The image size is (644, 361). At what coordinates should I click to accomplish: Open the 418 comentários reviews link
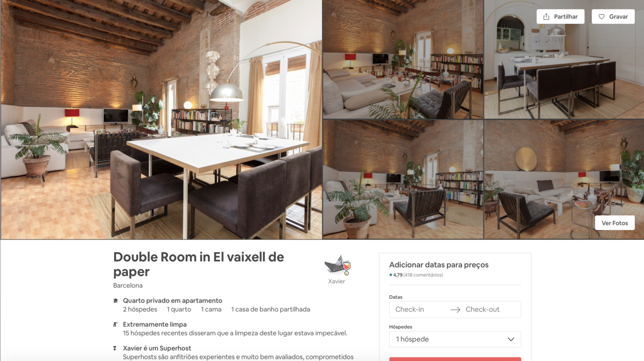(423, 275)
